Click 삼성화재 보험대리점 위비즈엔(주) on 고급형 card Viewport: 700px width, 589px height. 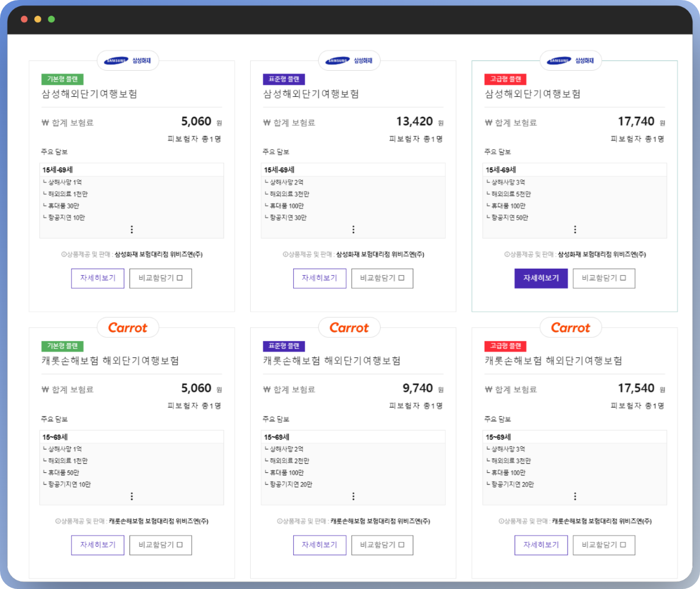click(x=602, y=255)
